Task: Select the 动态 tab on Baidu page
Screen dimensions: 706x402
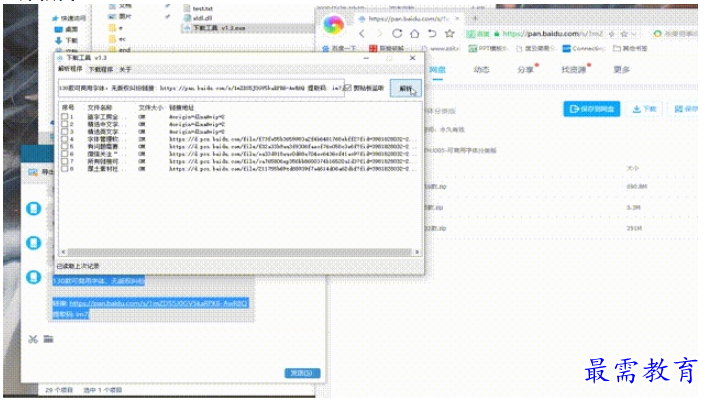Action: [x=481, y=70]
